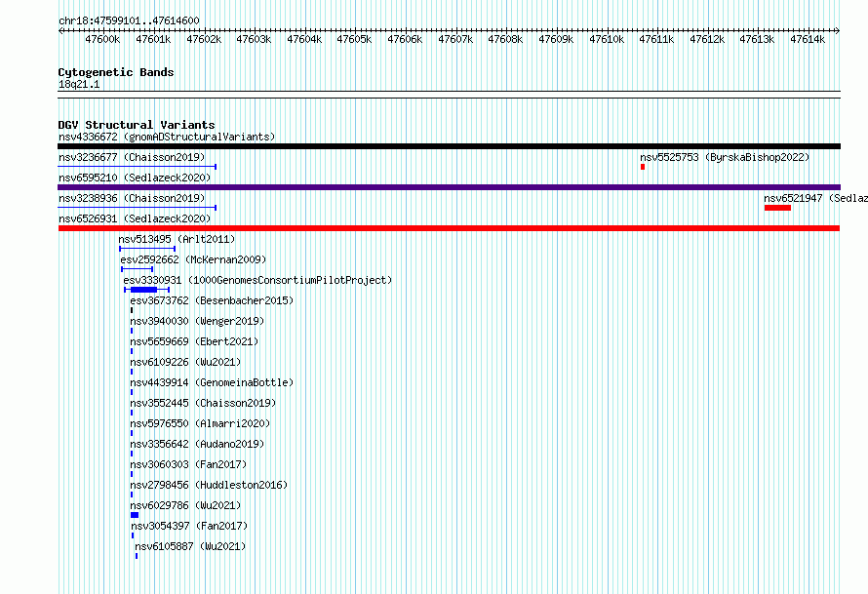Open nsv5659669 (Ebert2021) variant
The height and width of the screenshot is (594, 868).
point(194,341)
